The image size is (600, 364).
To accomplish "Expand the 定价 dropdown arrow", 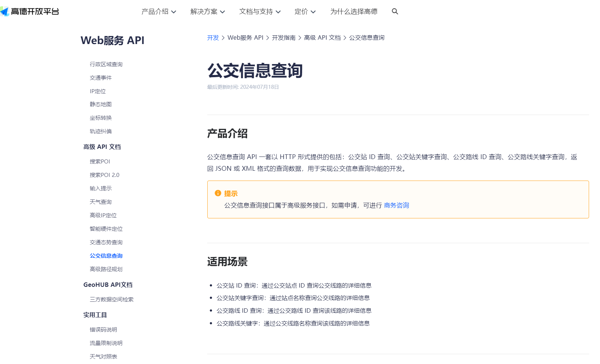I will coord(313,12).
